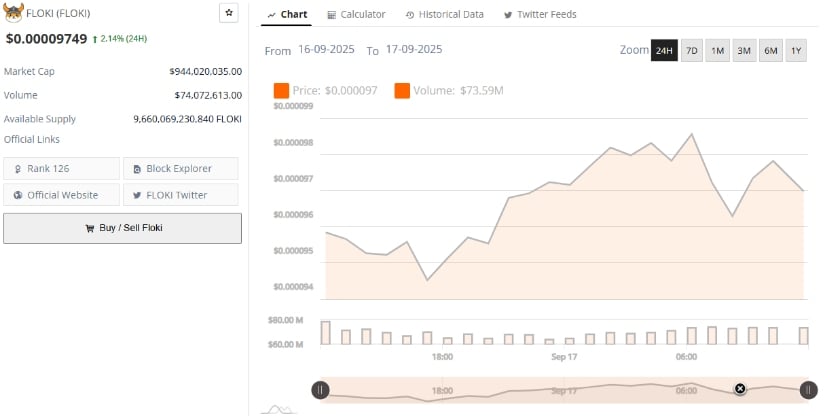Click the Rank 126 button
This screenshot has height=416, width=825.
tap(62, 169)
